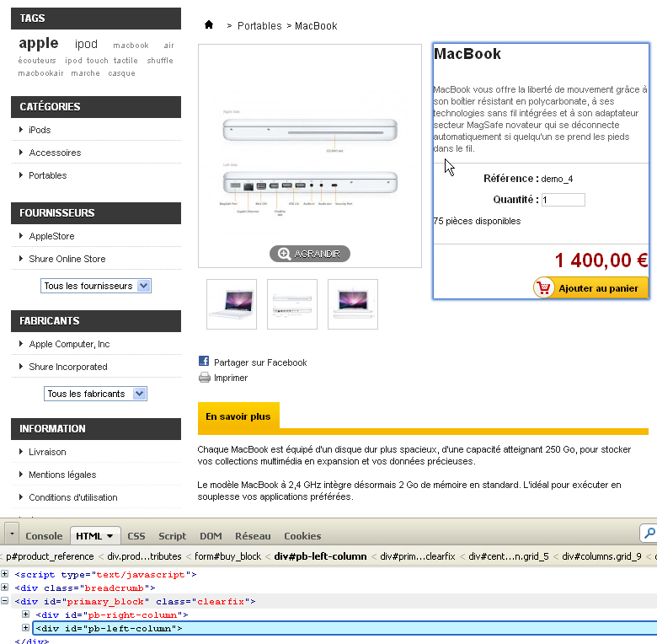Click the casque tag
657x644 pixels.
click(122, 73)
